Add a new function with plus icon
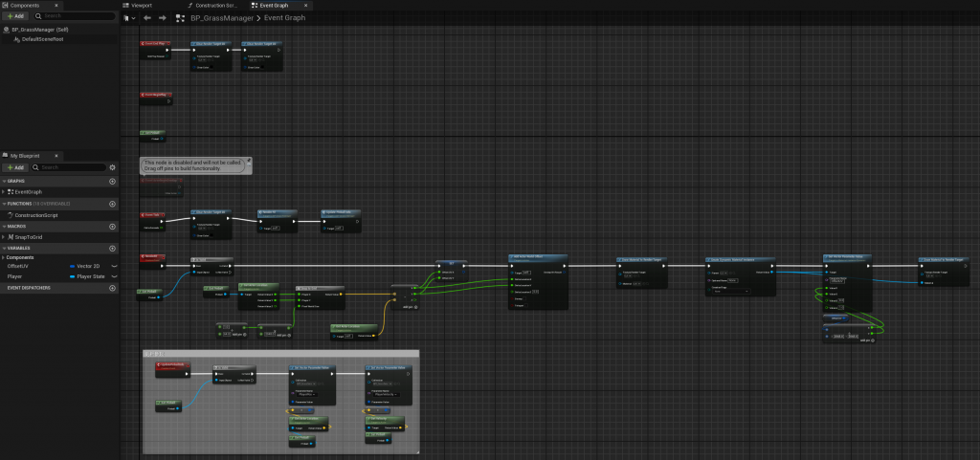This screenshot has width=980, height=460. [112, 204]
